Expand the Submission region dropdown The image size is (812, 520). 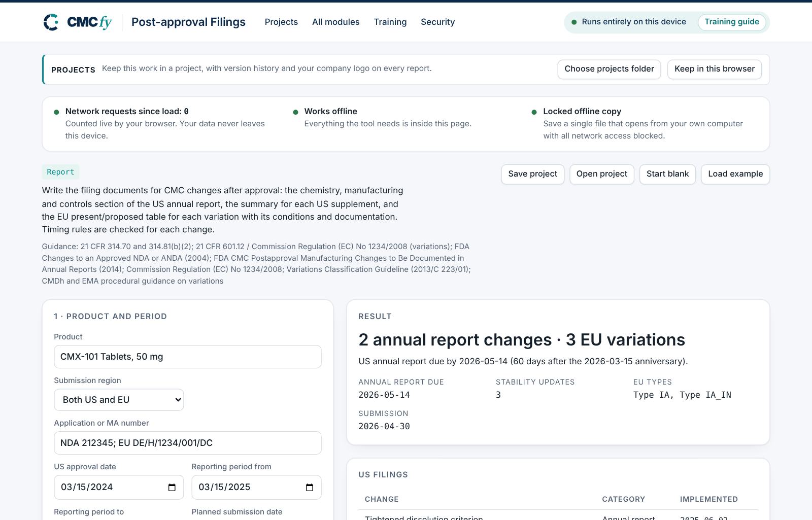tap(119, 400)
